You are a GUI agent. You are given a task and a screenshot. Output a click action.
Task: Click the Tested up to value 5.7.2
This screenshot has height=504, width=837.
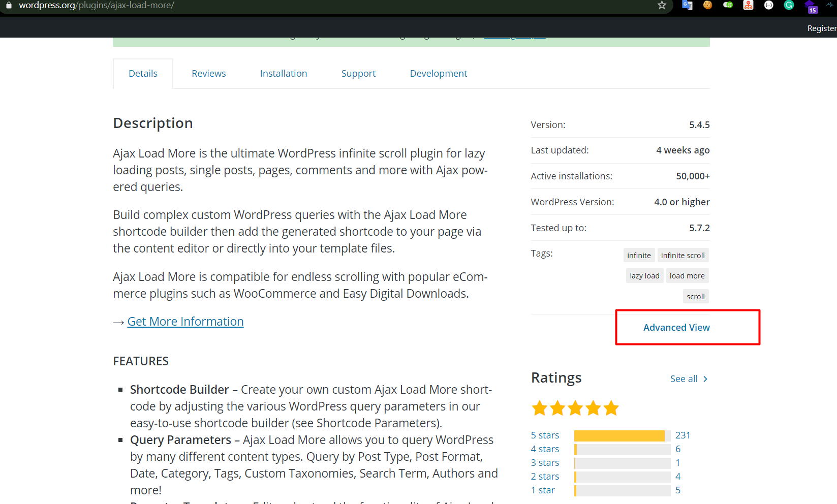699,228
